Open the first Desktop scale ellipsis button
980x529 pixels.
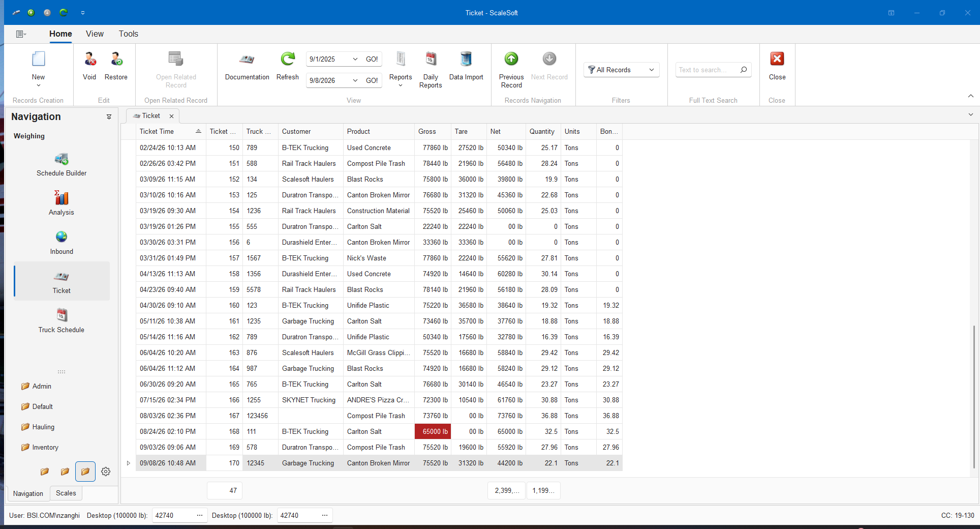tap(200, 515)
